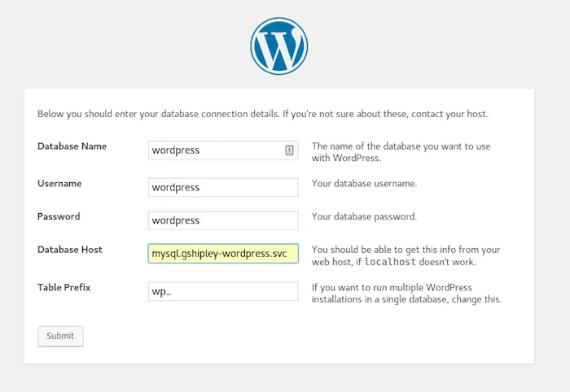Viewport: 570px width, 392px height.
Task: Click the autofill icon in Database Name field
Action: pyautogui.click(x=289, y=150)
